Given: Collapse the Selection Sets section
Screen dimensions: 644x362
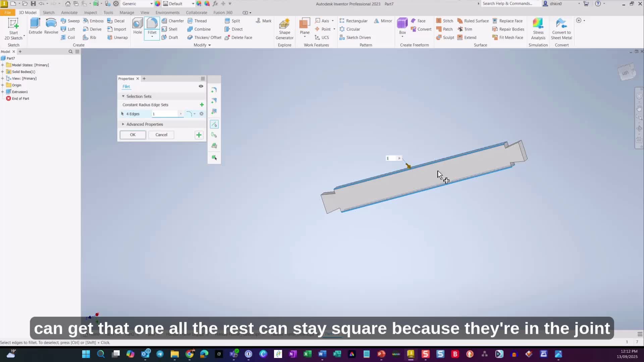Looking at the screenshot, I should [x=123, y=96].
